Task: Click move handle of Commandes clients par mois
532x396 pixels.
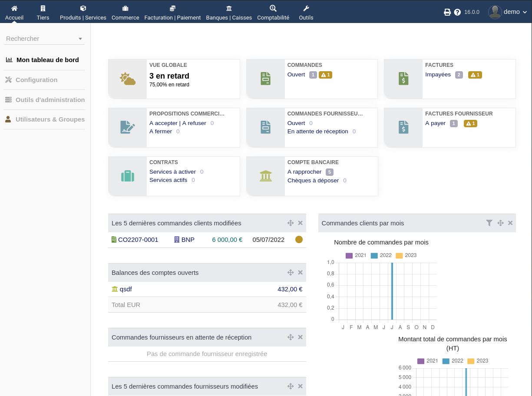Action: tap(500, 223)
